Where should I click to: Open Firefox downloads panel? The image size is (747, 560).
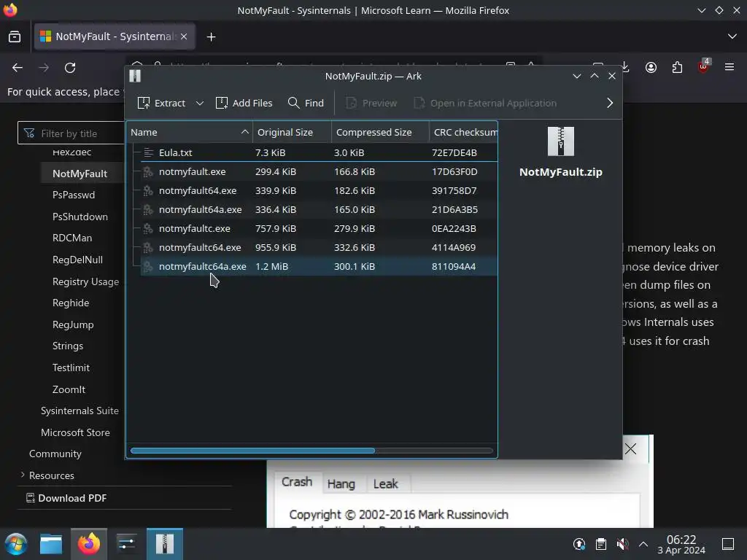625,68
